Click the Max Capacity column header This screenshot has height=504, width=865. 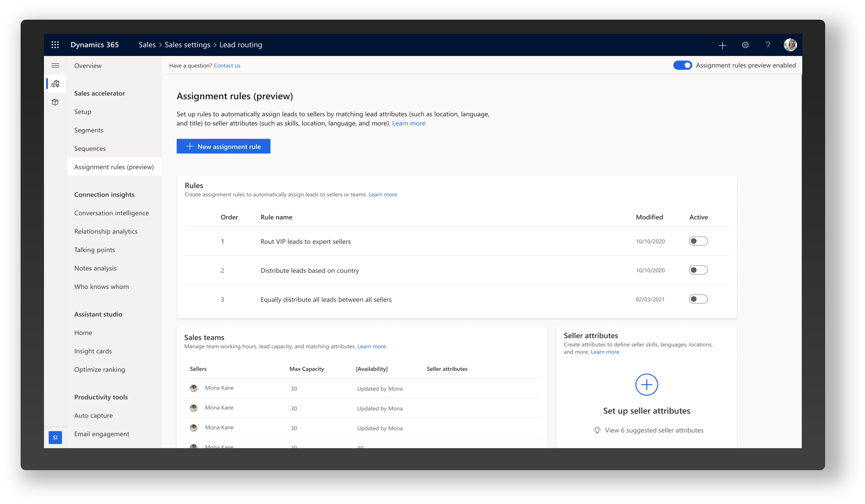pyautogui.click(x=307, y=369)
